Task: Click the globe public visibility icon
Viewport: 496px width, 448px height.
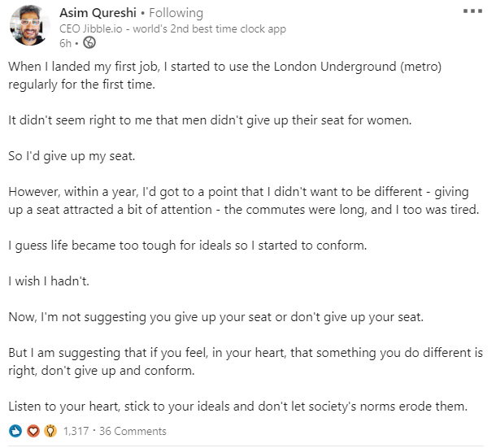Action: 89,42
